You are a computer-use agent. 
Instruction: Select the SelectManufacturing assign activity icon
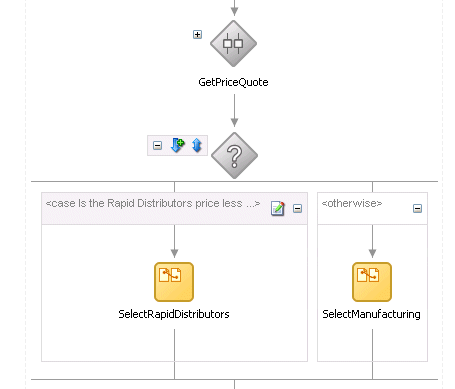[x=372, y=282]
